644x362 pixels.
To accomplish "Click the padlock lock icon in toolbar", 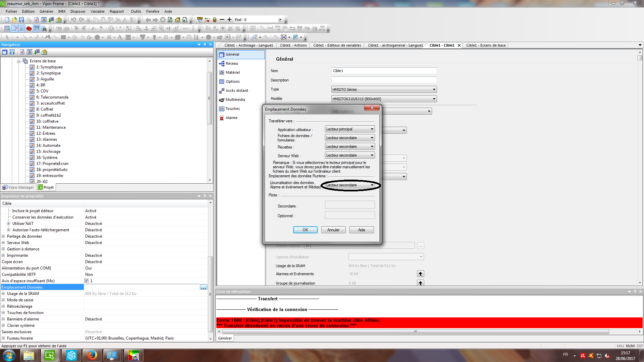I will point(215,20).
